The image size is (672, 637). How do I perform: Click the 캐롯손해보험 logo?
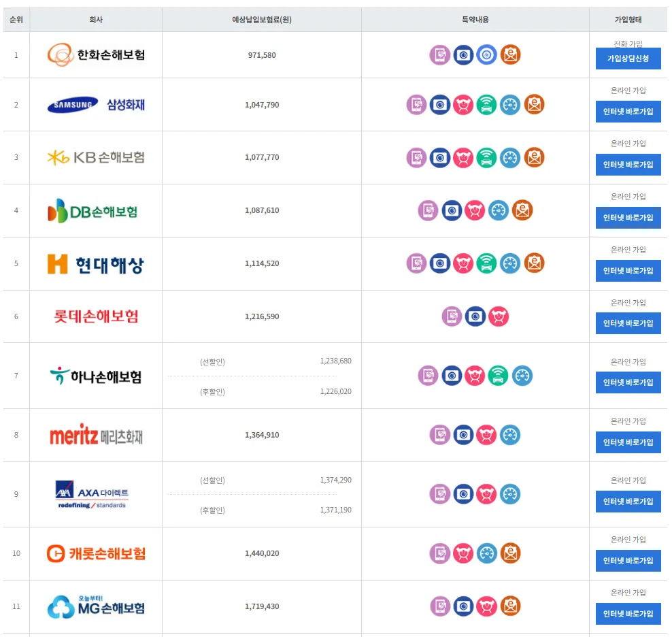(x=96, y=553)
